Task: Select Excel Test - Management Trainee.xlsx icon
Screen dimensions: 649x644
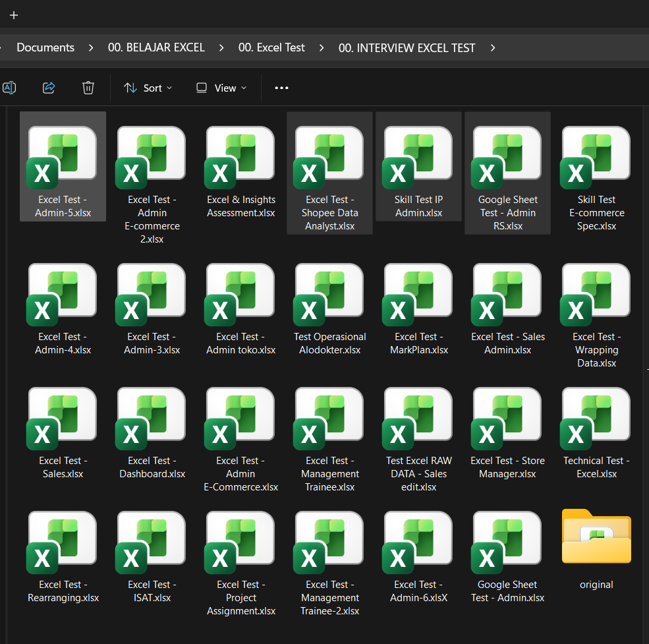Action: pyautogui.click(x=329, y=419)
